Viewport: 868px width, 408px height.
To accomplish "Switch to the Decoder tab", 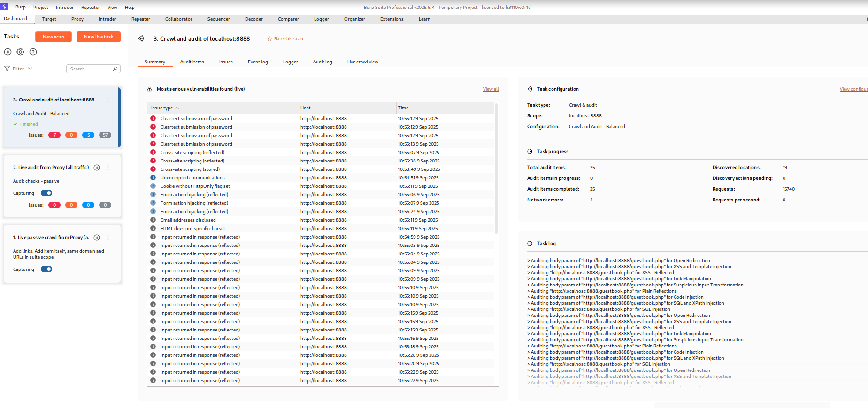I will pyautogui.click(x=254, y=19).
